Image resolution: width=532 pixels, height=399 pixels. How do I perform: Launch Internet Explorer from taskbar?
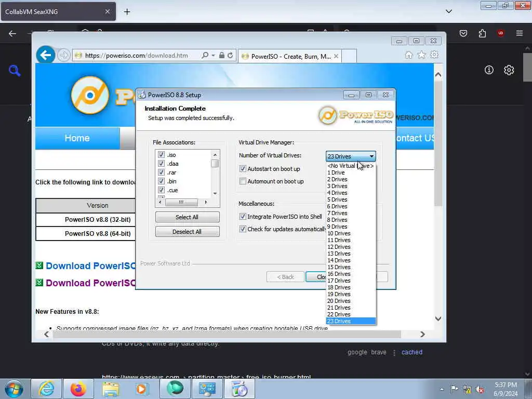(x=46, y=389)
